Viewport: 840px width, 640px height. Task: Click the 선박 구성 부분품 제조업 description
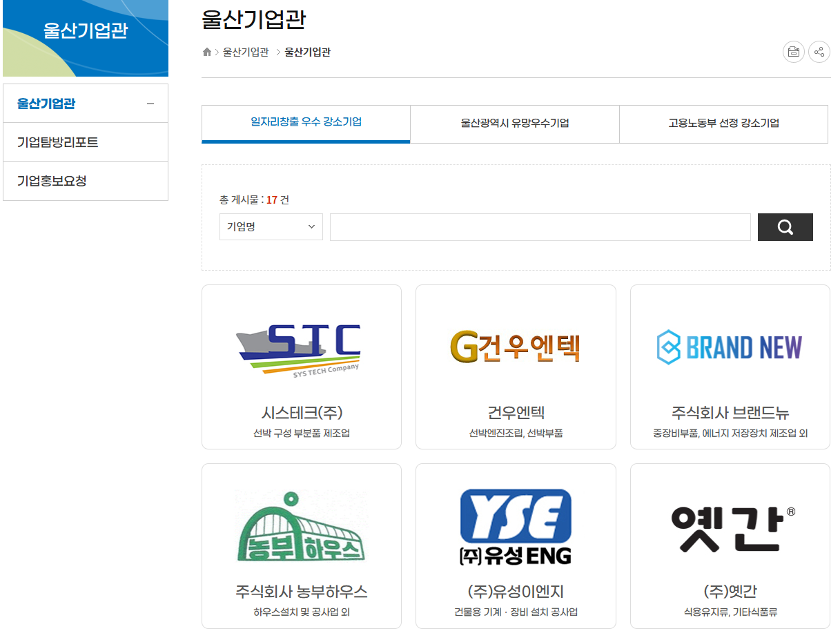(x=302, y=434)
